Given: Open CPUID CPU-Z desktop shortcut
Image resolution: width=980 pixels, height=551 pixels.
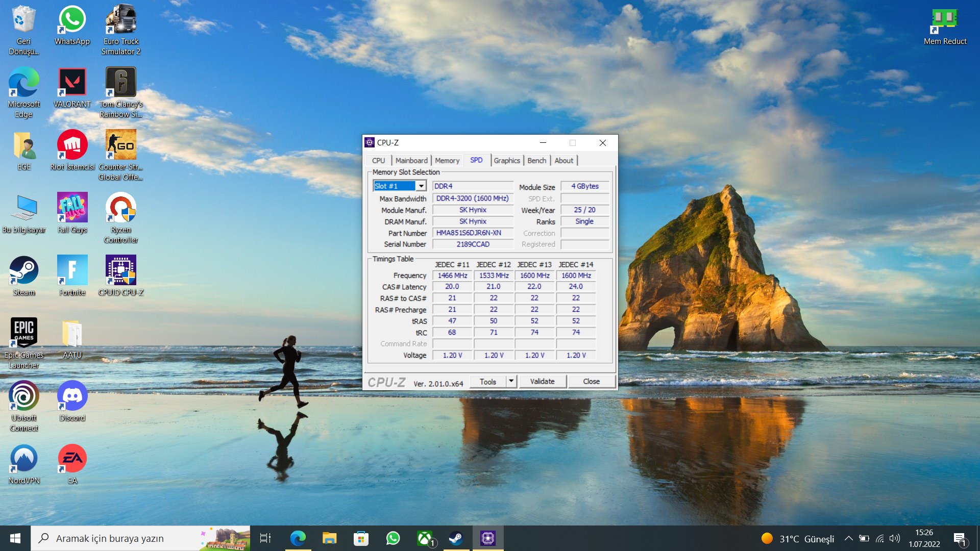Looking at the screenshot, I should click(x=121, y=276).
